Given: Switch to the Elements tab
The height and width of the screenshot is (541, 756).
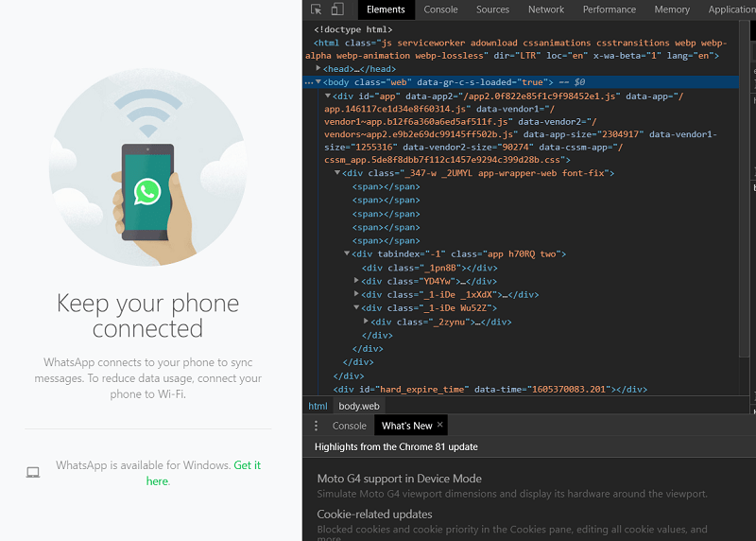Looking at the screenshot, I should pos(386,9).
